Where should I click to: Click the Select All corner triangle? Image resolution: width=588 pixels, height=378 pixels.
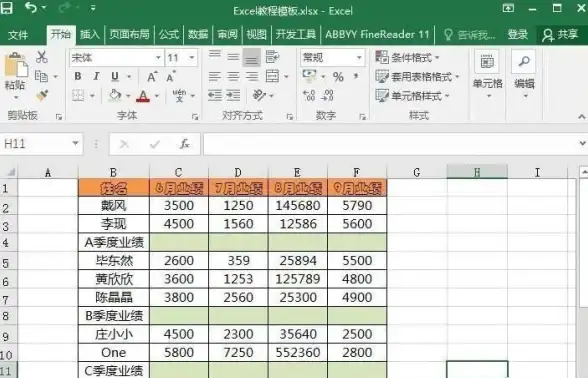[10, 172]
